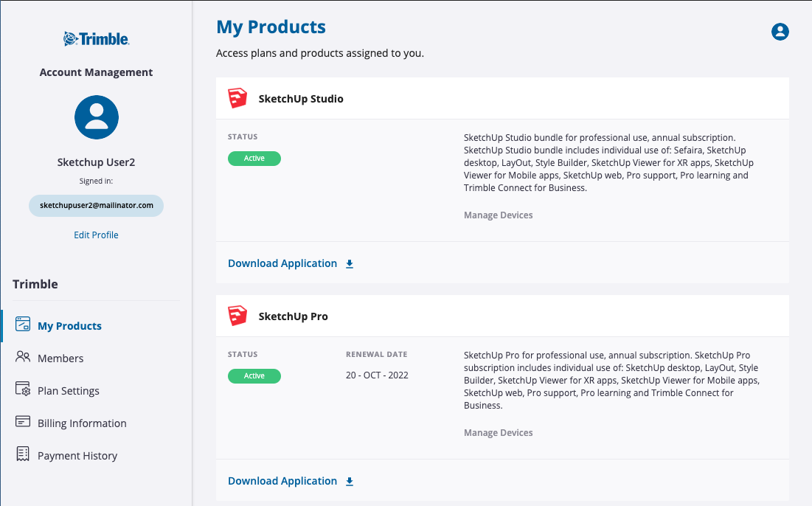Select the renewal date 20 - OCT - 2022
Viewport: 812px width, 506px height.
377,375
